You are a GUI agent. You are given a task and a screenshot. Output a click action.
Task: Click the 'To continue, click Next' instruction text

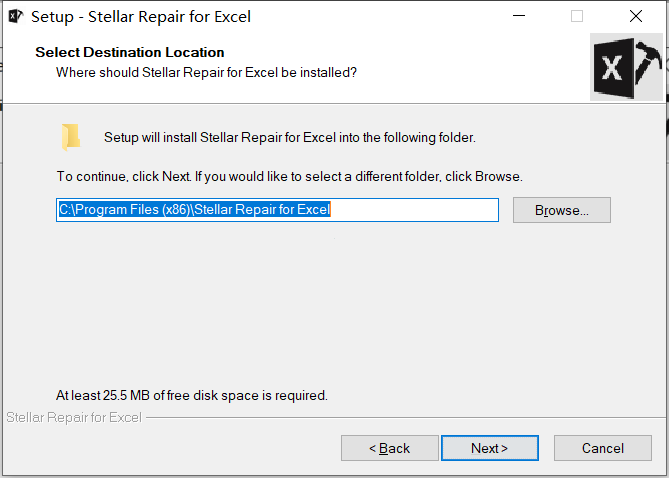290,176
